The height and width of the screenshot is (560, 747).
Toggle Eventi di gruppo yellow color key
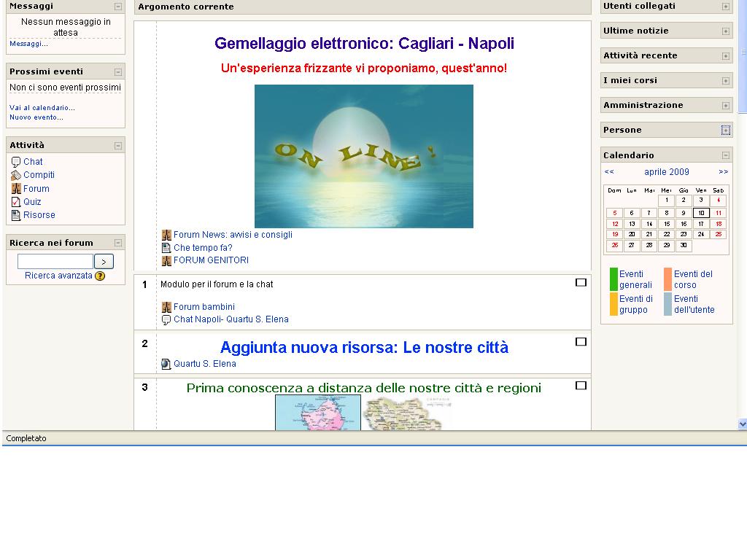point(614,304)
